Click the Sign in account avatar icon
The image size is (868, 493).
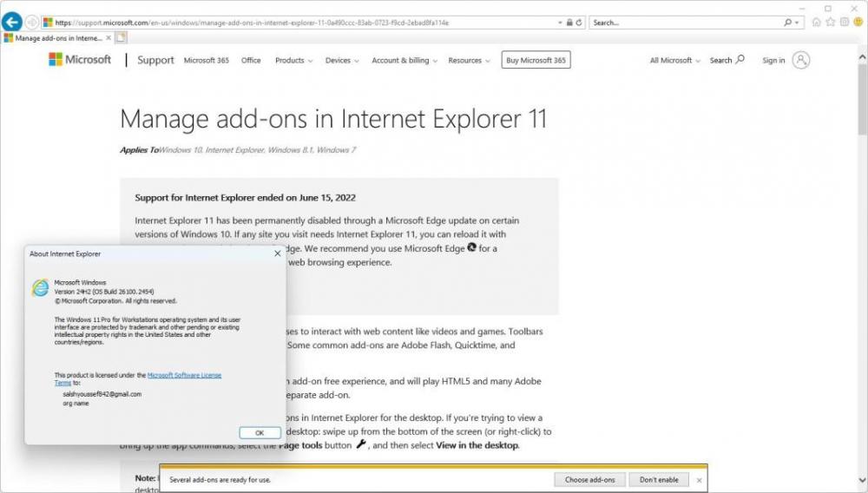click(801, 60)
